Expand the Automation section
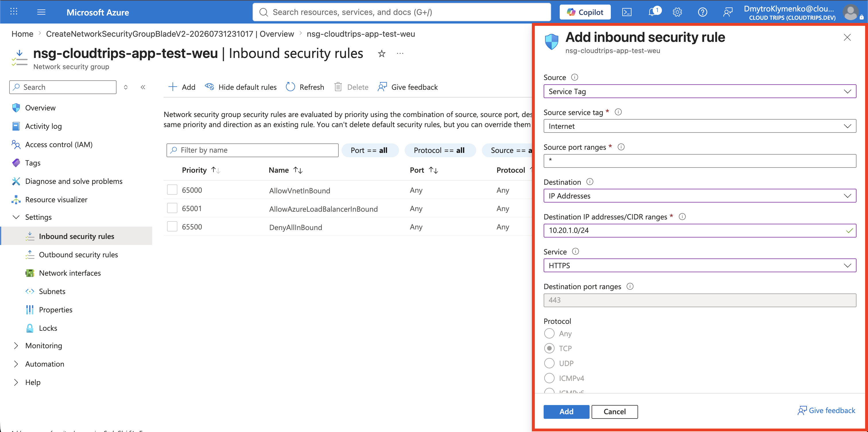 16,364
